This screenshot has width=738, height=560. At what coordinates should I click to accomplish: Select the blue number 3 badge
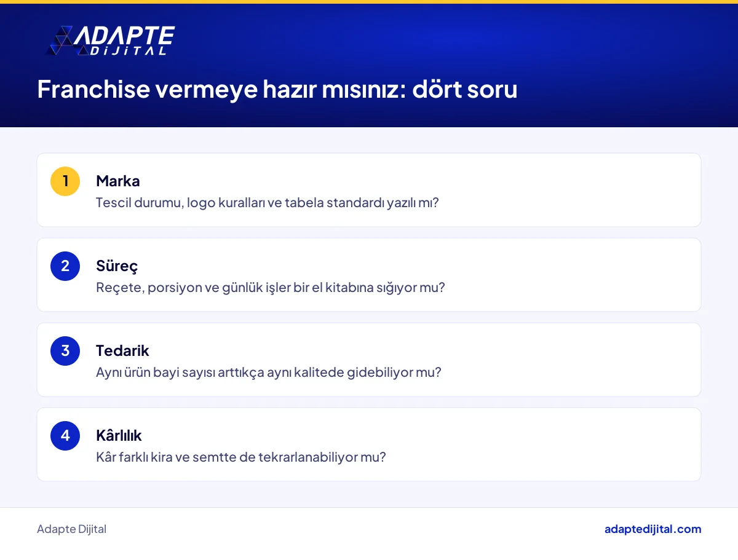click(x=65, y=351)
